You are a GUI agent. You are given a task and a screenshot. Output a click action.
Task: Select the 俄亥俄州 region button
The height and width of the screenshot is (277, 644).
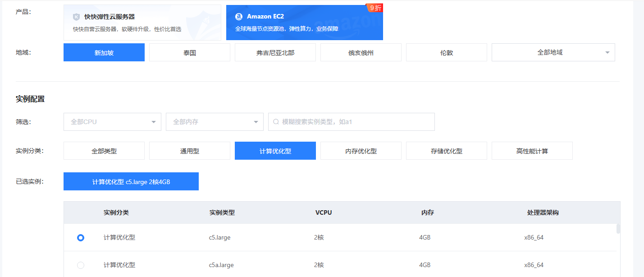click(361, 52)
